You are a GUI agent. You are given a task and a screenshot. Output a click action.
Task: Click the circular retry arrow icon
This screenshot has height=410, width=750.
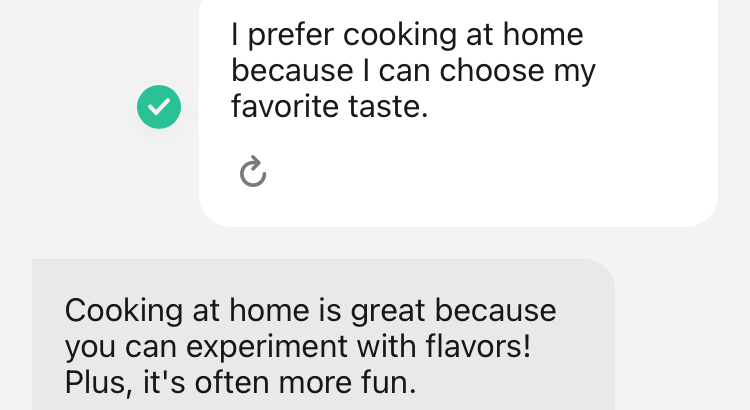tap(253, 172)
